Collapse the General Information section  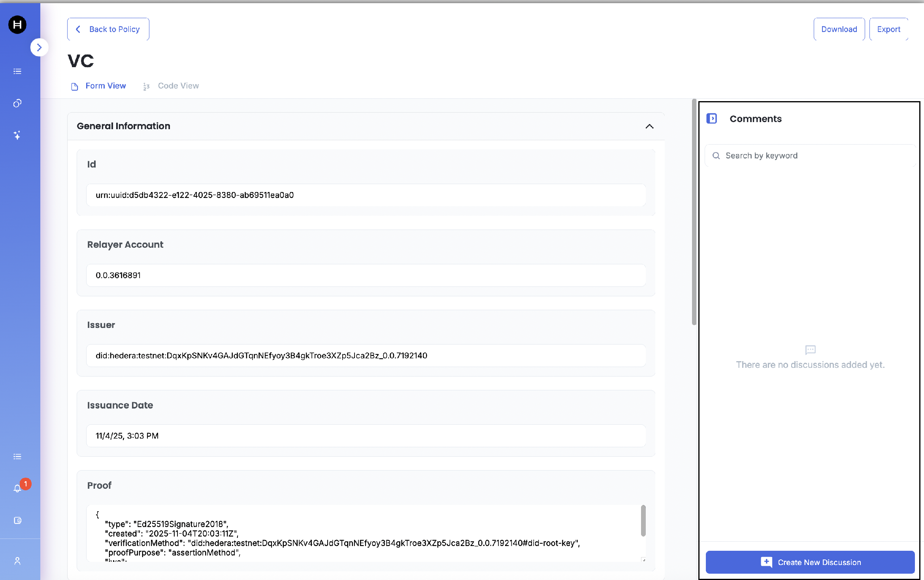tap(649, 126)
